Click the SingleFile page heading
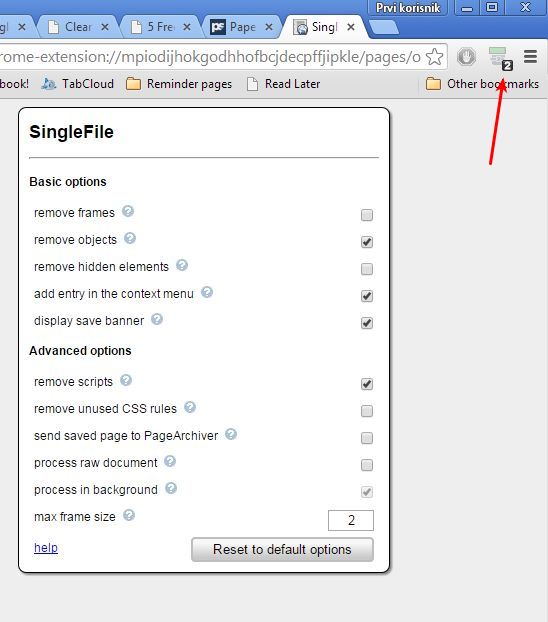The width and height of the screenshot is (548, 622). tap(71, 132)
